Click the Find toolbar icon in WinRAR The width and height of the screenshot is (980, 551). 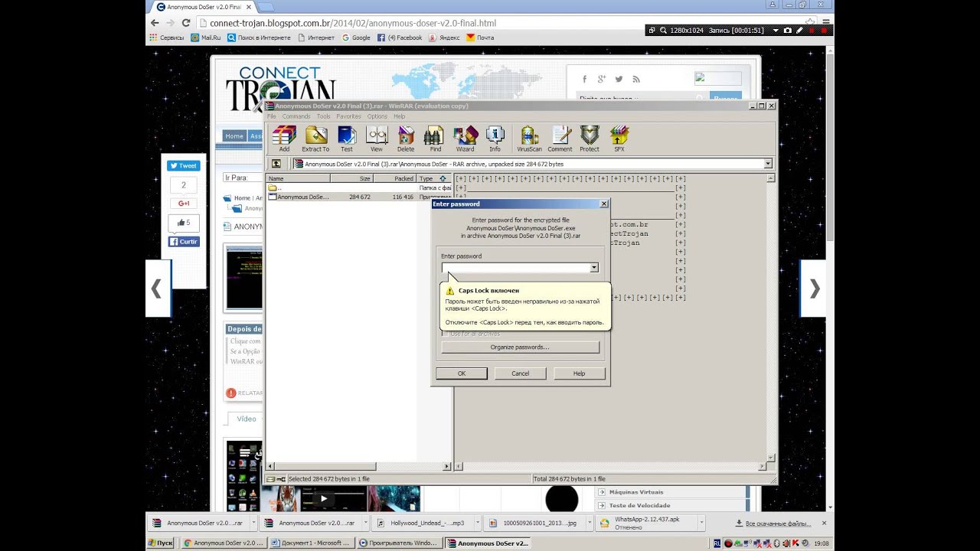pos(435,139)
